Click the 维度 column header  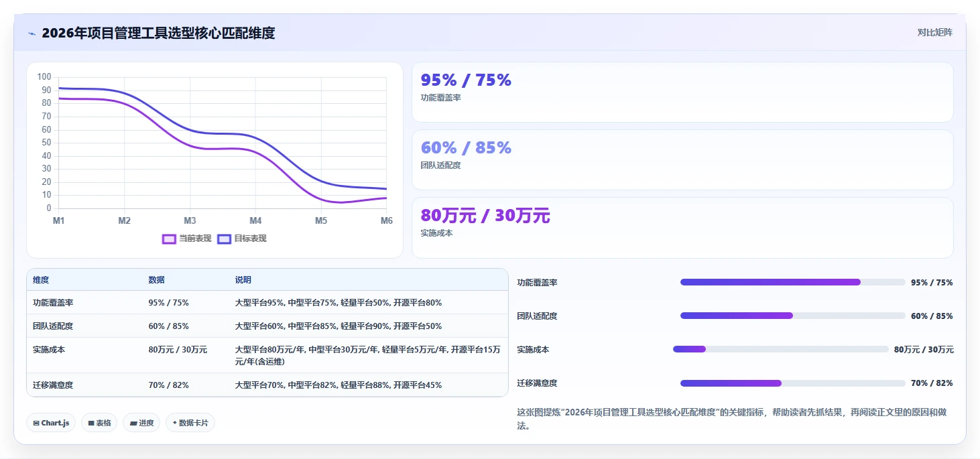41,280
